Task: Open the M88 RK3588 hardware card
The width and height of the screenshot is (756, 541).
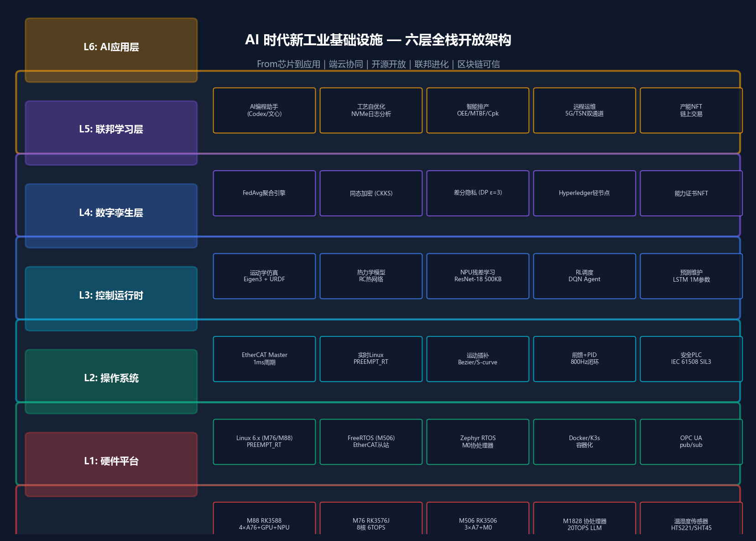Action: (x=264, y=518)
